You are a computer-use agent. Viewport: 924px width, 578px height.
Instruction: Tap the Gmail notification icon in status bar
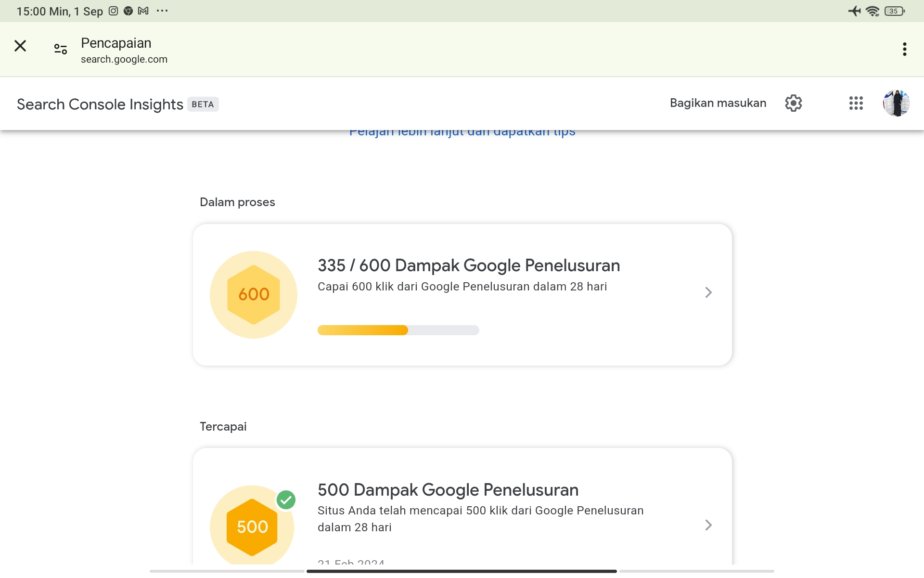click(143, 11)
